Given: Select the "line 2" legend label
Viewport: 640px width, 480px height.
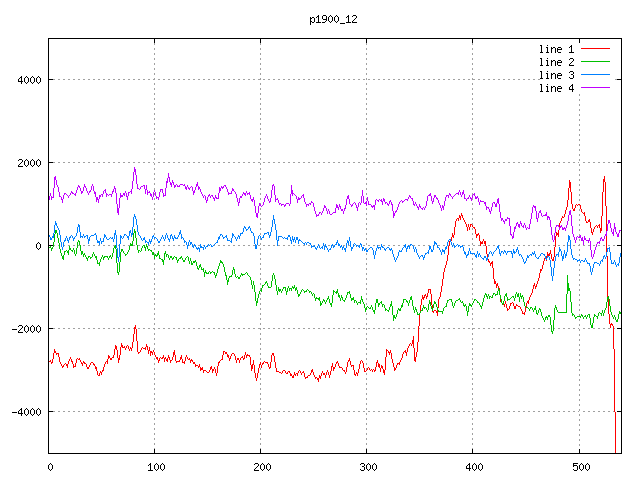Looking at the screenshot, I should 556,62.
